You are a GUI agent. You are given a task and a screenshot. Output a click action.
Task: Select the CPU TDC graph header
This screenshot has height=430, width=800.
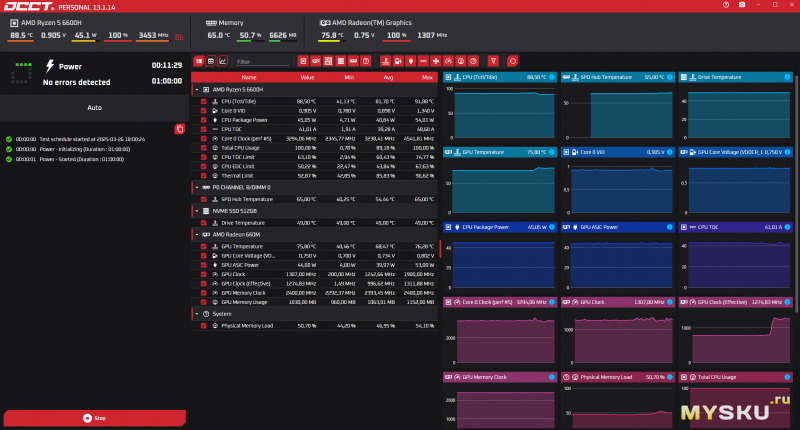[x=735, y=227]
